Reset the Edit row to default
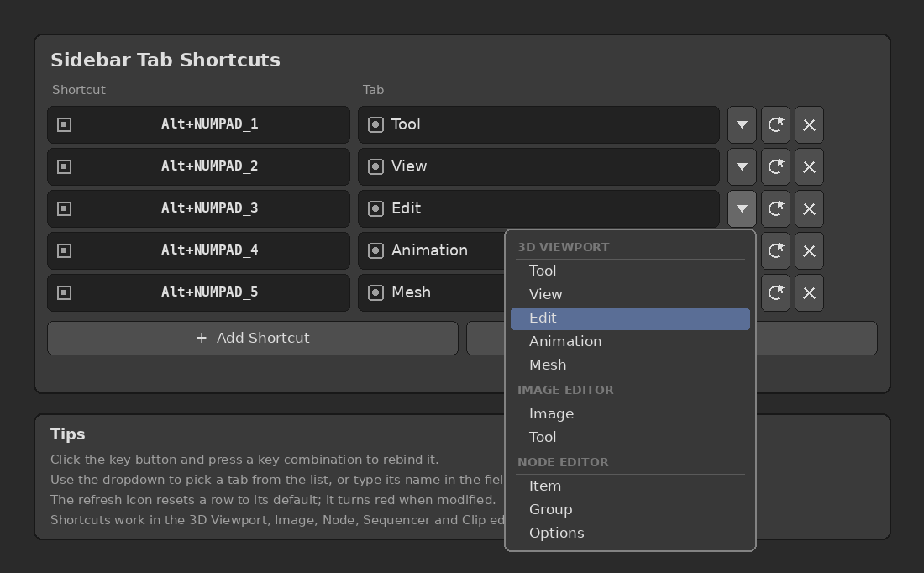 [775, 208]
